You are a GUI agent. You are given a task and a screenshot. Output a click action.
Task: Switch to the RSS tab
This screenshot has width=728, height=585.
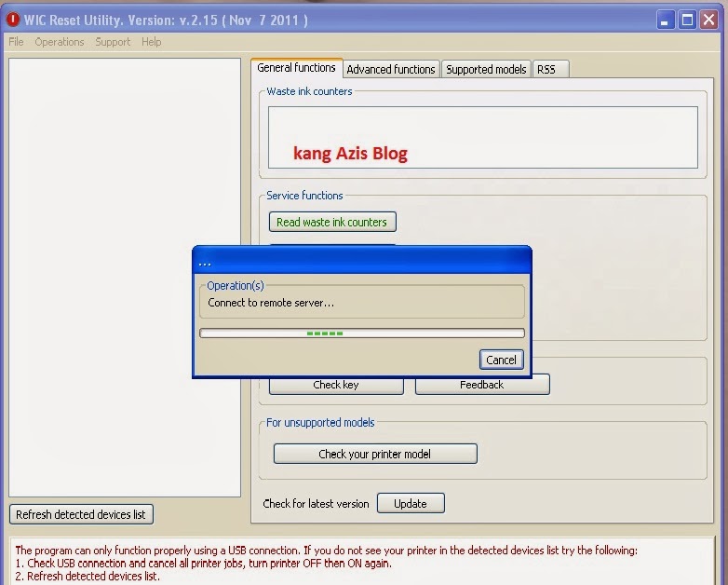click(x=550, y=69)
